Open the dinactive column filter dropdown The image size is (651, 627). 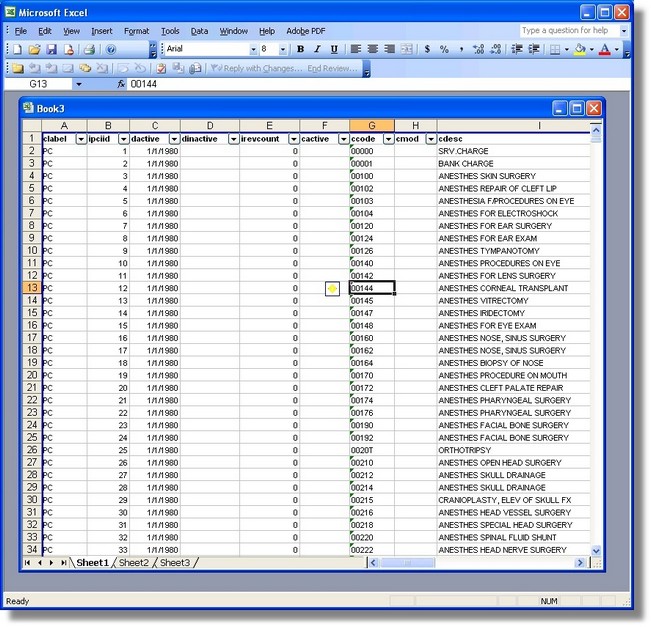click(233, 139)
